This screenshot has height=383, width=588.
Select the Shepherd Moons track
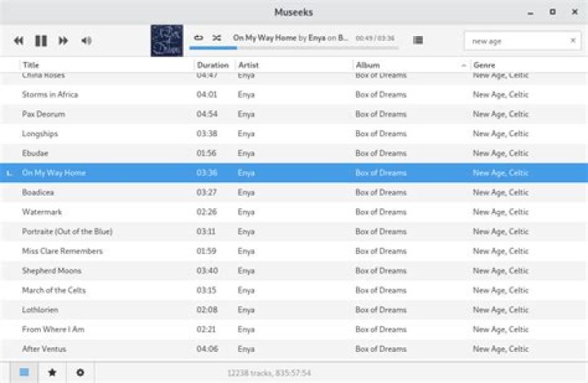(x=294, y=270)
